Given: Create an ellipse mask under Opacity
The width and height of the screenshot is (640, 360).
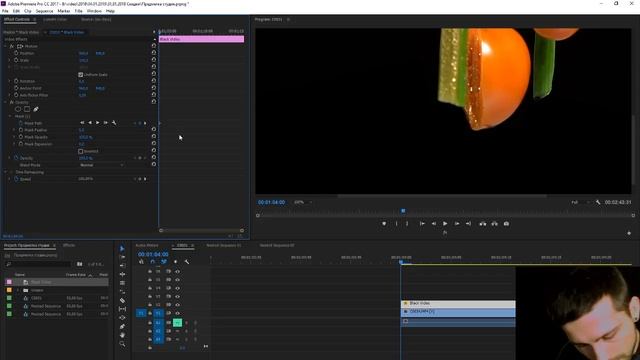Looking at the screenshot, I should tap(18, 109).
